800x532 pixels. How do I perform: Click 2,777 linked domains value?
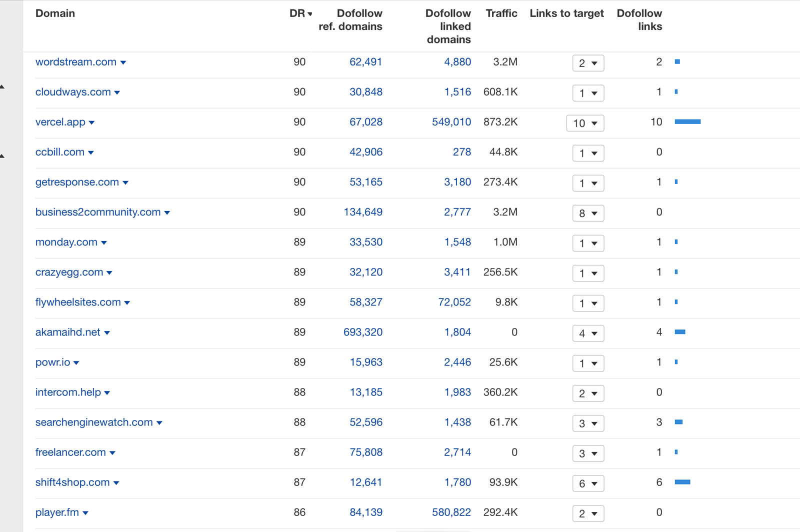(x=457, y=212)
